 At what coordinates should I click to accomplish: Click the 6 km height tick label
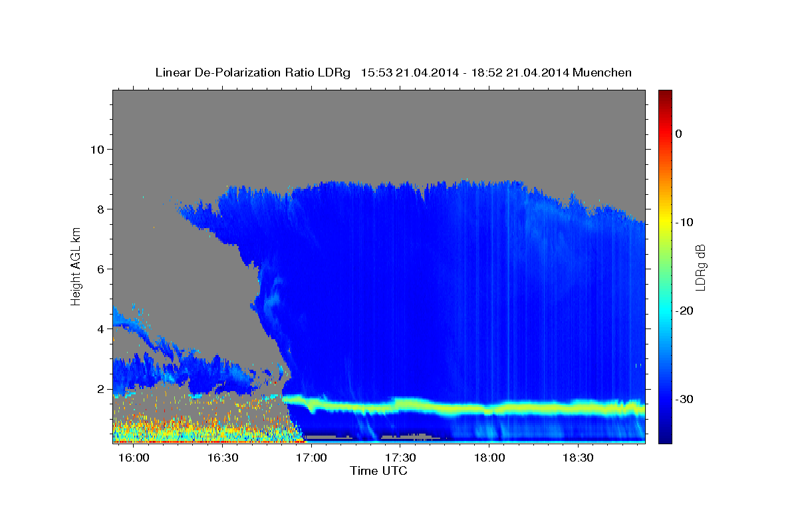[x=100, y=269]
